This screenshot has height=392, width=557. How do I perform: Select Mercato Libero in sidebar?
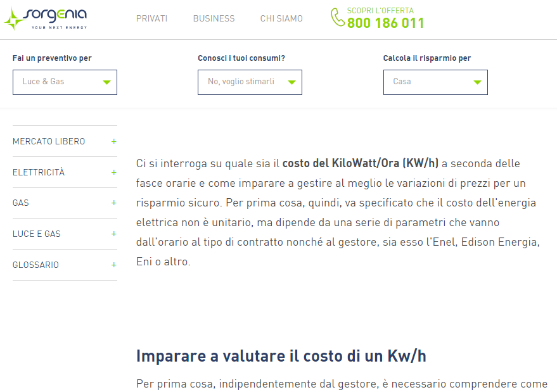tap(49, 142)
